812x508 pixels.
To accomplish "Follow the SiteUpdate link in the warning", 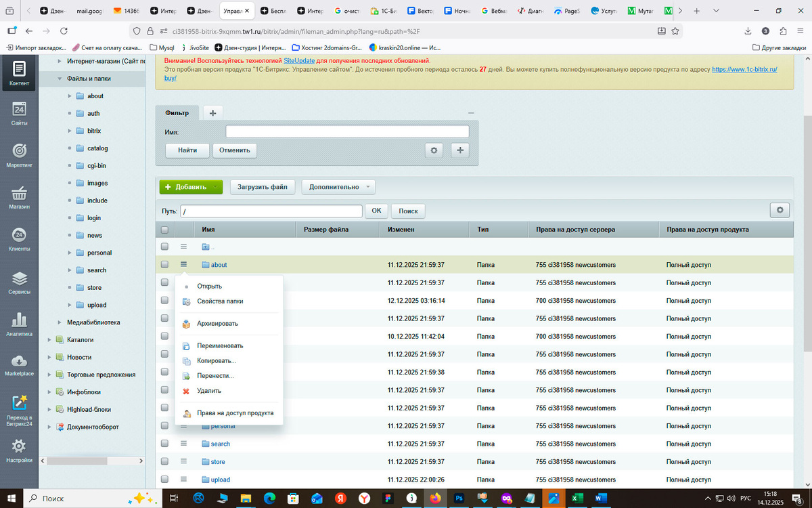I will coord(299,61).
